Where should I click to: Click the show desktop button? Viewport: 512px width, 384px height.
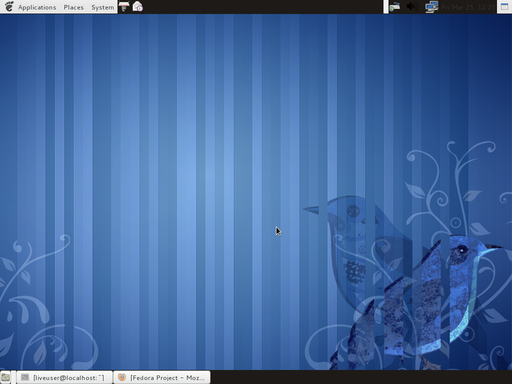pyautogui.click(x=5, y=377)
